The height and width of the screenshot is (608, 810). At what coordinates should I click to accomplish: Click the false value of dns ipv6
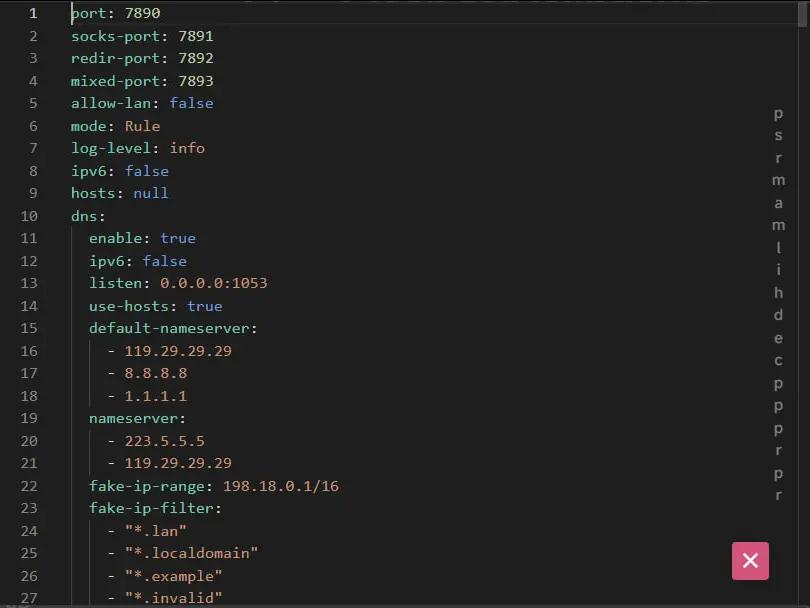tap(164, 261)
